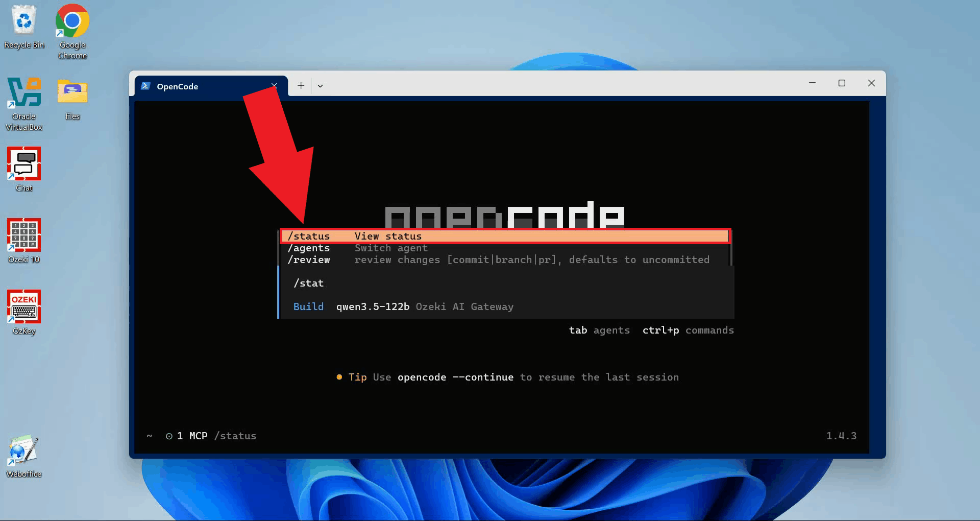Choose the /review command suggestion

click(505, 259)
